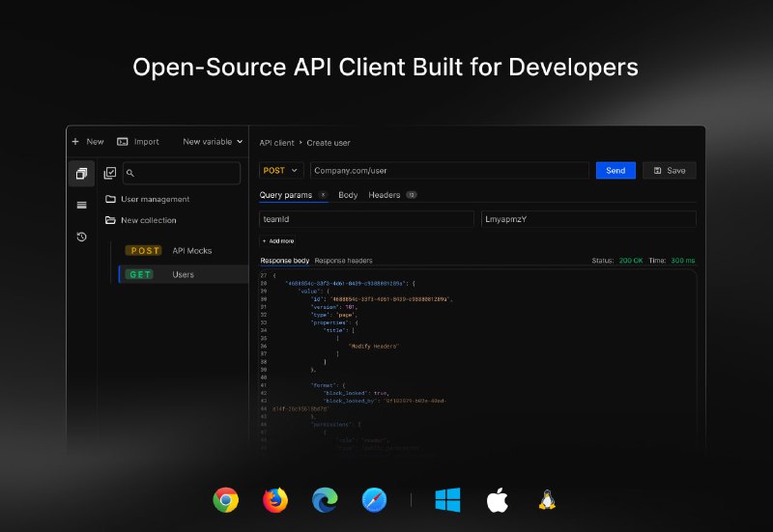Open the Response headers tab
Image resolution: width=773 pixels, height=532 pixels.
(343, 261)
